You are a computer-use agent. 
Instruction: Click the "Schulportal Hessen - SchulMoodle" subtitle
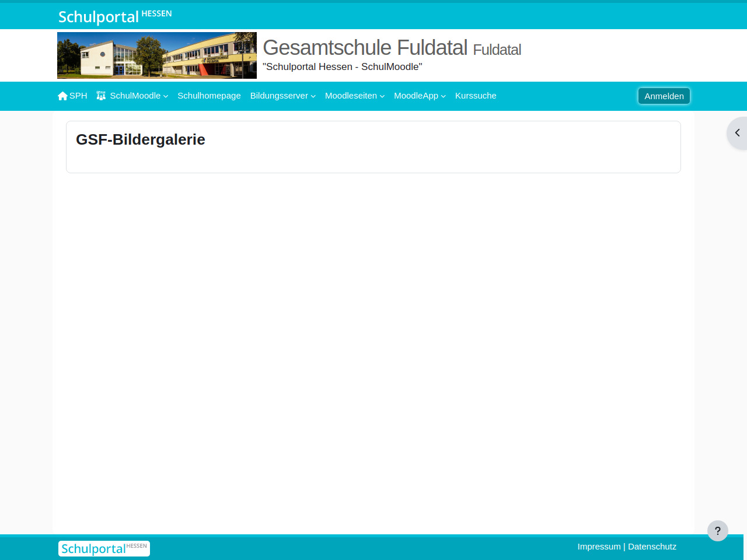[342, 66]
